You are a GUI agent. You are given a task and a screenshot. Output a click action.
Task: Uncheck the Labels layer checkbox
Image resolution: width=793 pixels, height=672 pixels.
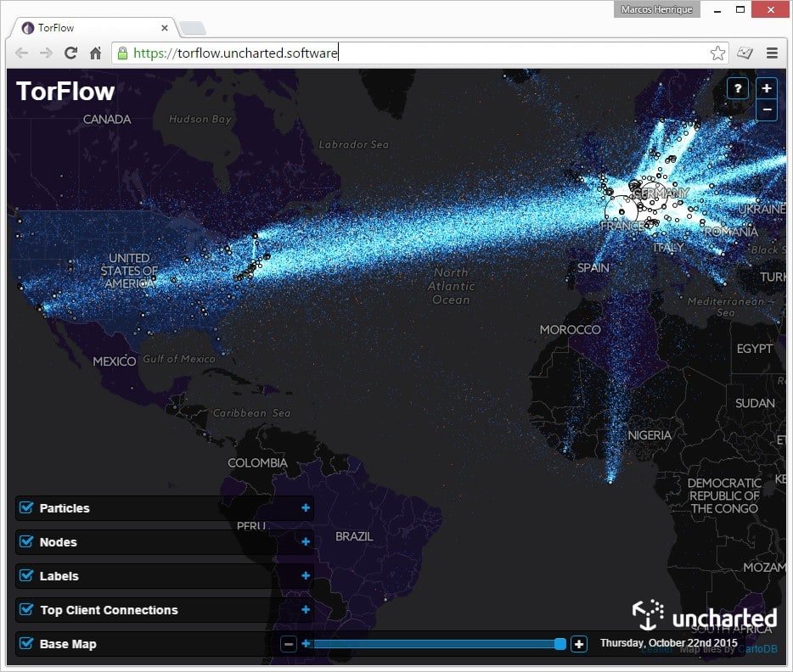(x=26, y=575)
